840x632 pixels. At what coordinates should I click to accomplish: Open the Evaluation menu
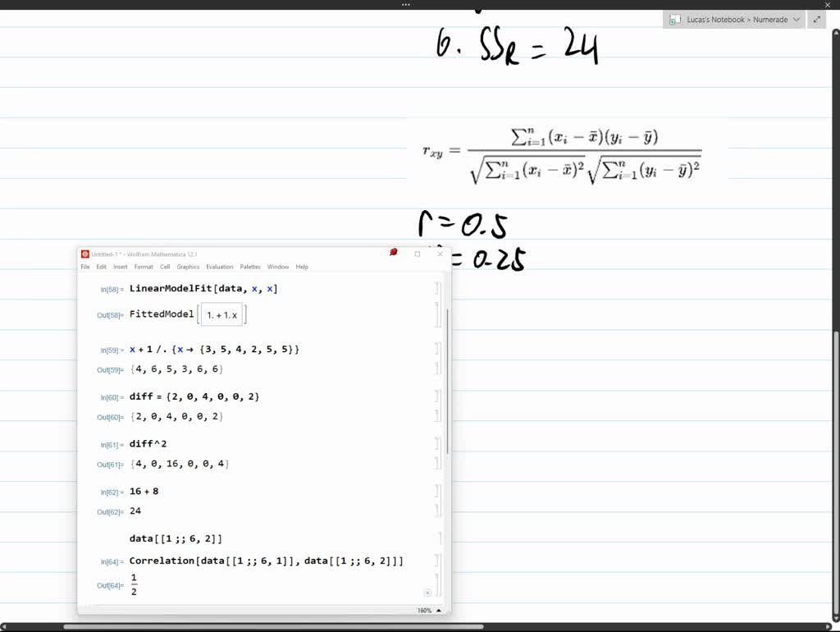(218, 266)
